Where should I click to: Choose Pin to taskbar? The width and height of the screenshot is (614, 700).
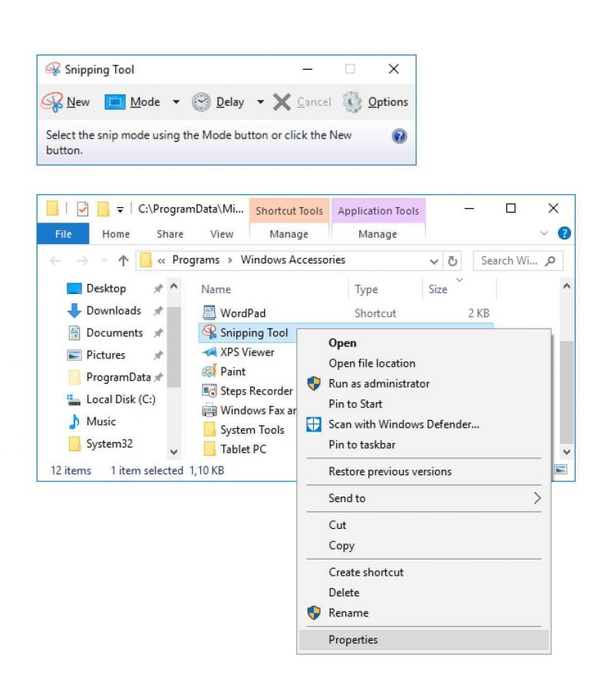tap(424, 444)
